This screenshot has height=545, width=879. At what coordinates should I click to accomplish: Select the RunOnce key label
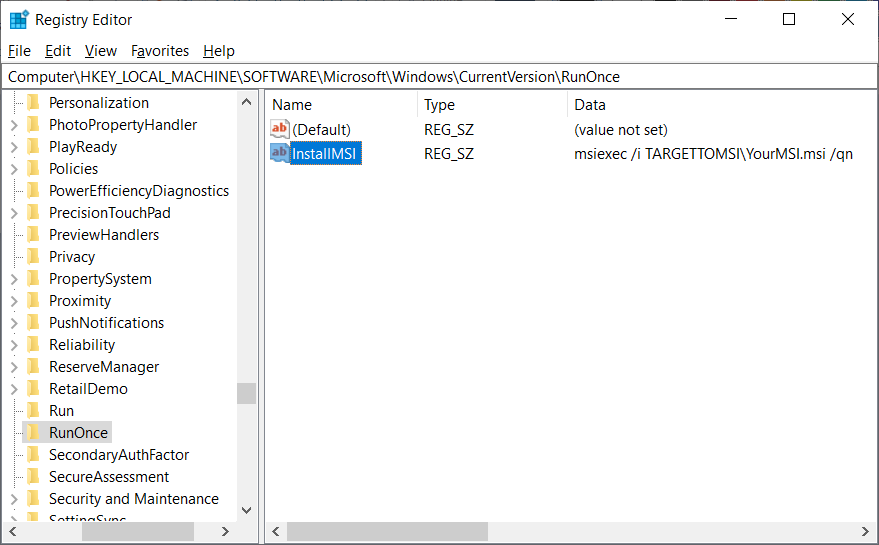coord(78,432)
